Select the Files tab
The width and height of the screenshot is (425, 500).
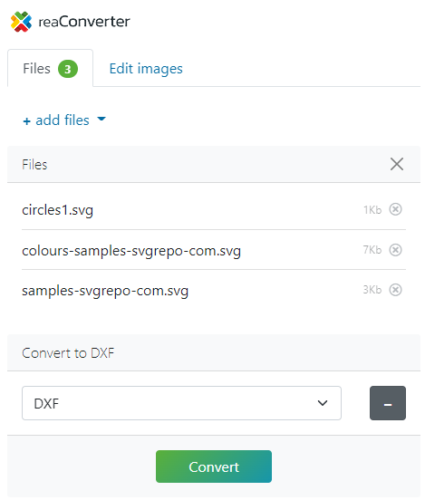[50, 68]
